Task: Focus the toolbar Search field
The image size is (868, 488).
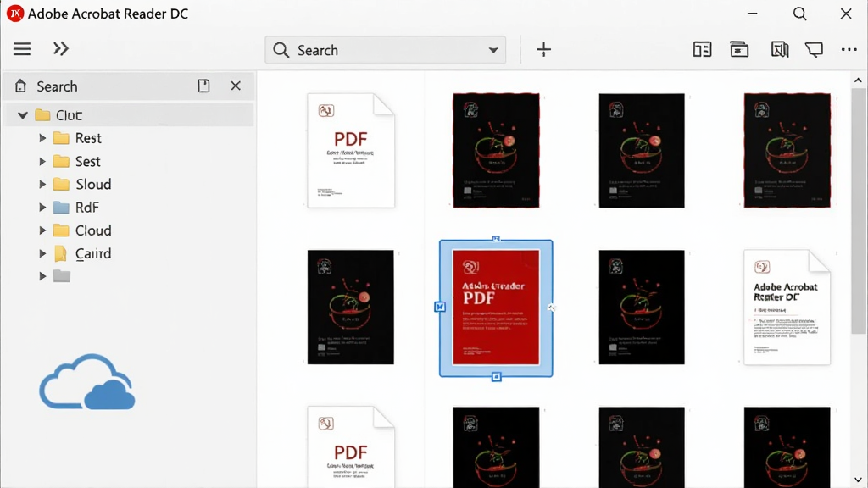Action: pyautogui.click(x=386, y=50)
